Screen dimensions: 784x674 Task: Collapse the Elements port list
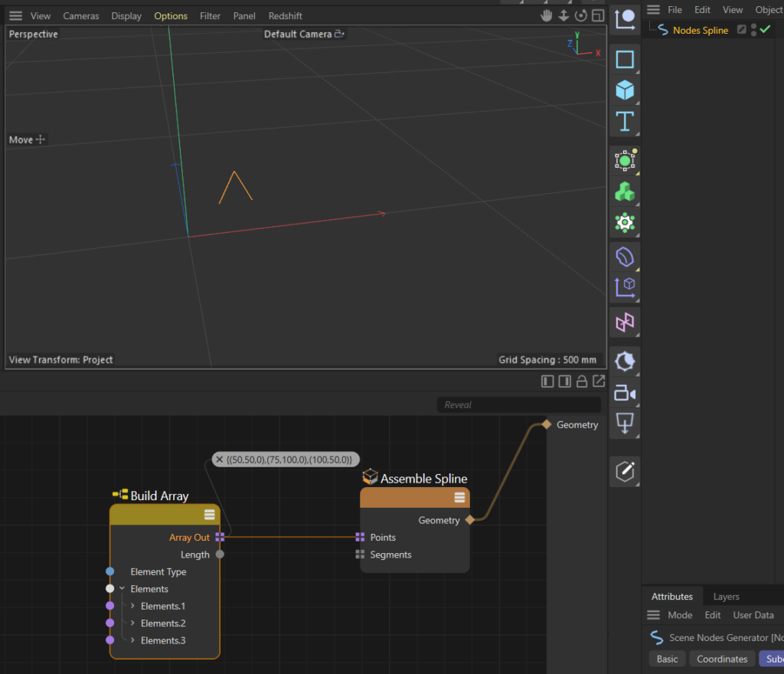coord(122,588)
